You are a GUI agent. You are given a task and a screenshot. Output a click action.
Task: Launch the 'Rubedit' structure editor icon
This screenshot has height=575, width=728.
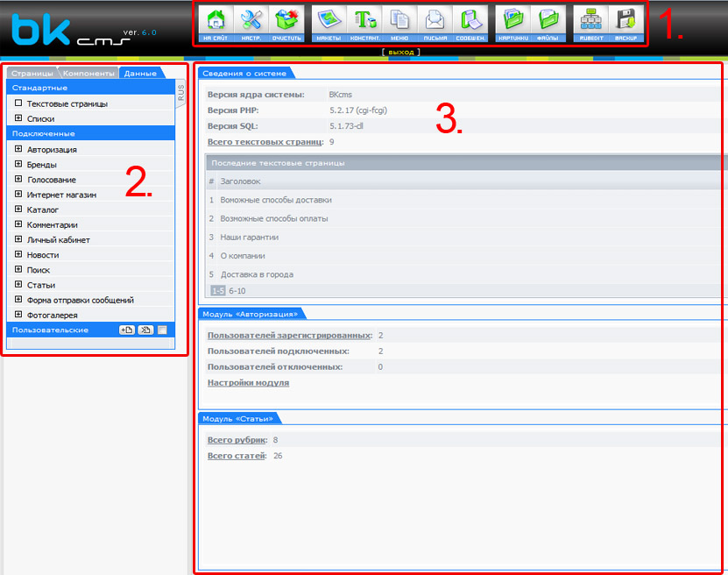tap(590, 25)
